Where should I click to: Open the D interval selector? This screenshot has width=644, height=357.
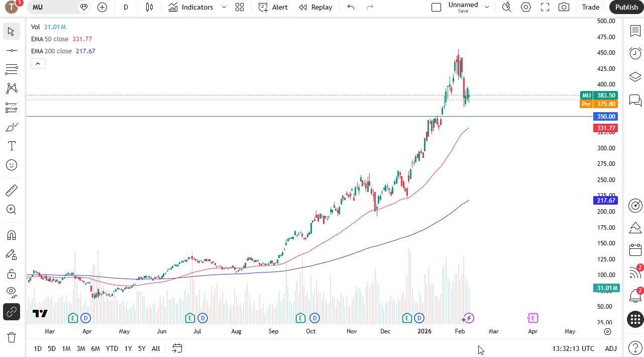pos(126,7)
